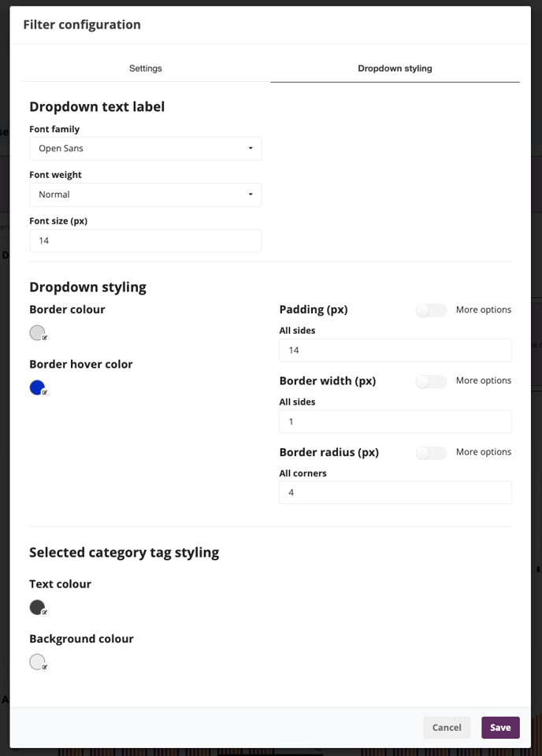Click the Text colour edit pencil icon
Image resolution: width=542 pixels, height=756 pixels.
coord(45,612)
